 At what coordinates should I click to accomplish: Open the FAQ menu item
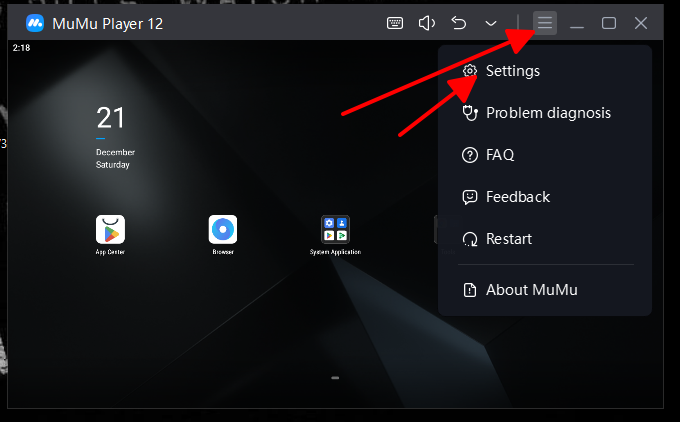(x=545, y=155)
